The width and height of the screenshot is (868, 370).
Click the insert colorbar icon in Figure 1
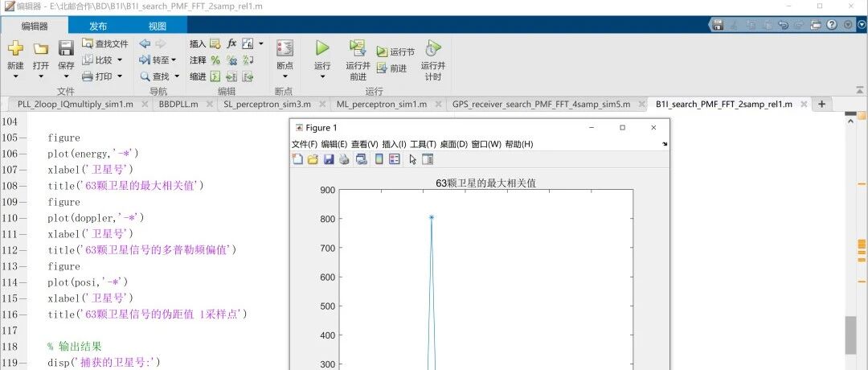tap(379, 159)
